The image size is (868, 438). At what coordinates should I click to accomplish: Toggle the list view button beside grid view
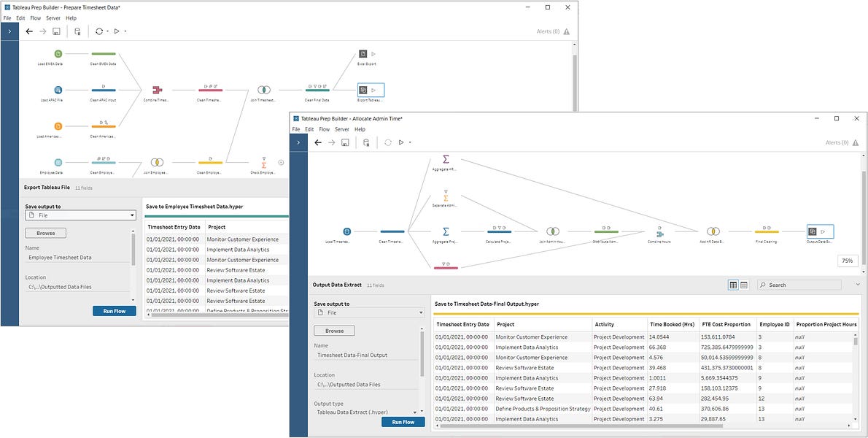click(745, 285)
